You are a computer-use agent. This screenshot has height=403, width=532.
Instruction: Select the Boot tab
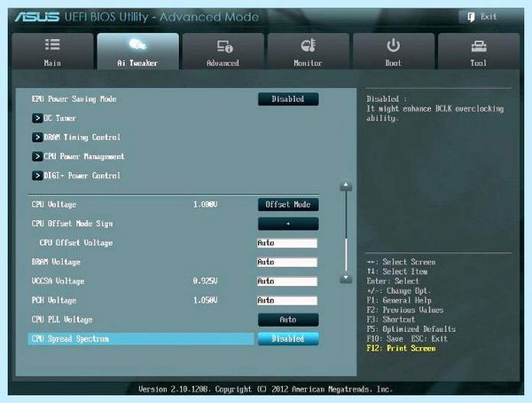tap(394, 51)
